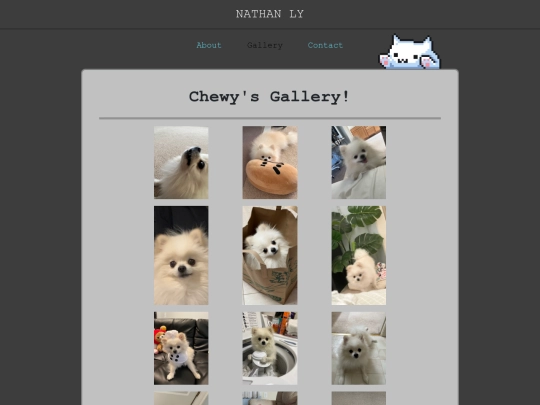Click the horizontal divider under gallery title
Screen dimensions: 540x405
pos(270,118)
